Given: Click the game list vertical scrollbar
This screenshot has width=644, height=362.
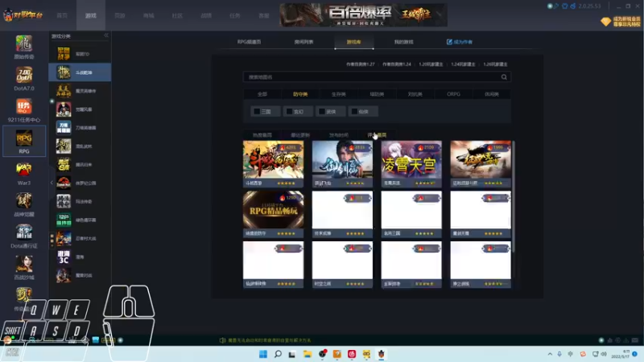Looking at the screenshot, I should click(x=514, y=197).
